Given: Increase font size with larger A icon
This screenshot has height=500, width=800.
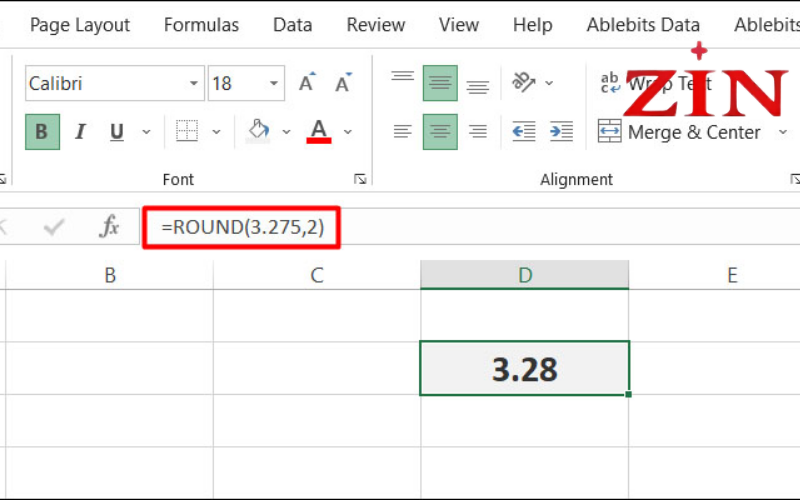Looking at the screenshot, I should coord(307,82).
